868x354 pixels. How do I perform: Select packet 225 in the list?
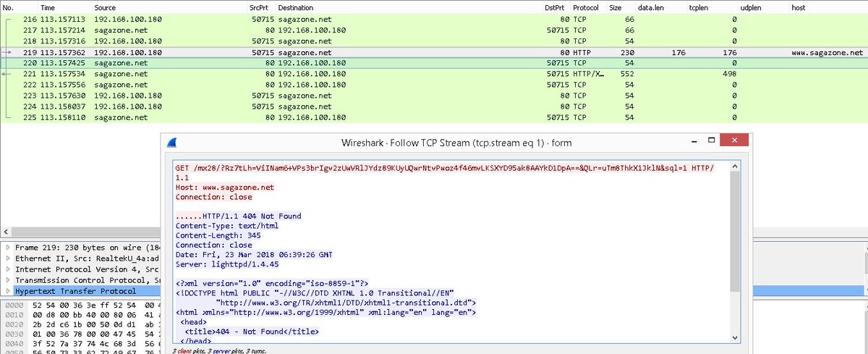tap(434, 117)
